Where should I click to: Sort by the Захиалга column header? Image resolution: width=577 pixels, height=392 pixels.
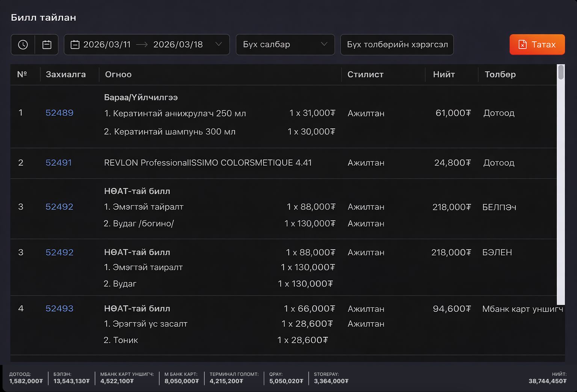(x=66, y=74)
